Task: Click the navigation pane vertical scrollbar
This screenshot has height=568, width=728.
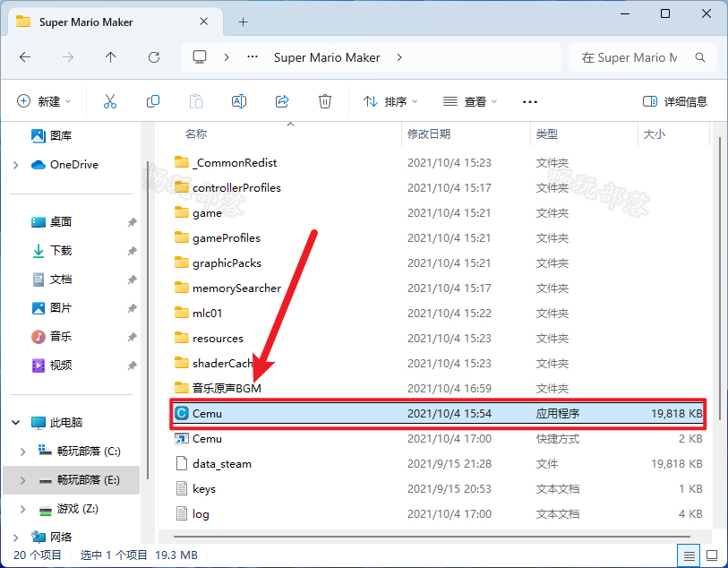Action: (x=148, y=321)
